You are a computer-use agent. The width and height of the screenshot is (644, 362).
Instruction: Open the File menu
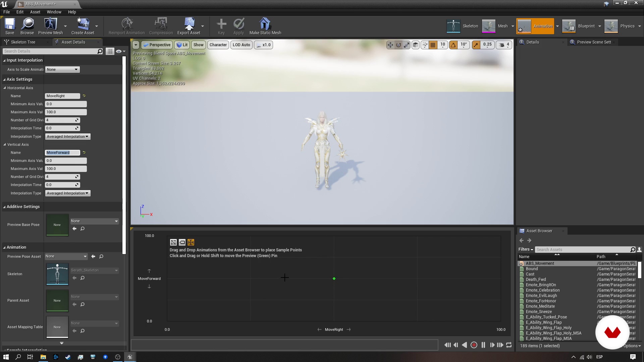click(x=6, y=12)
